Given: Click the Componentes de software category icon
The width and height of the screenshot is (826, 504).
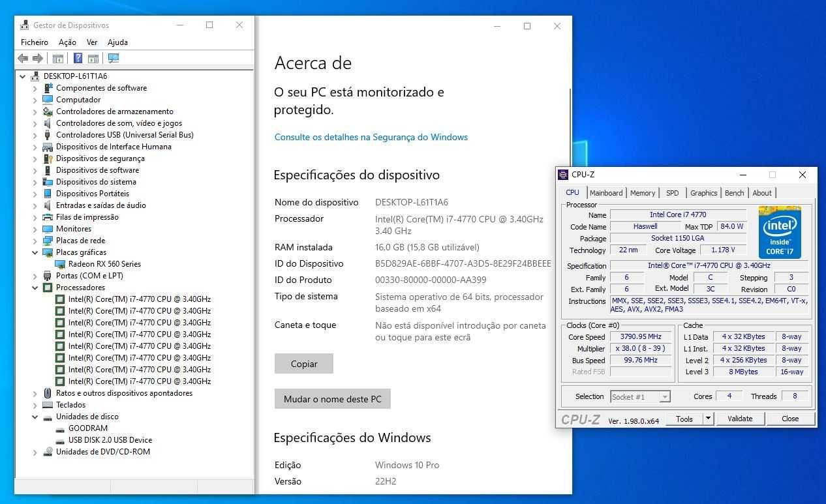Looking at the screenshot, I should coord(48,88).
